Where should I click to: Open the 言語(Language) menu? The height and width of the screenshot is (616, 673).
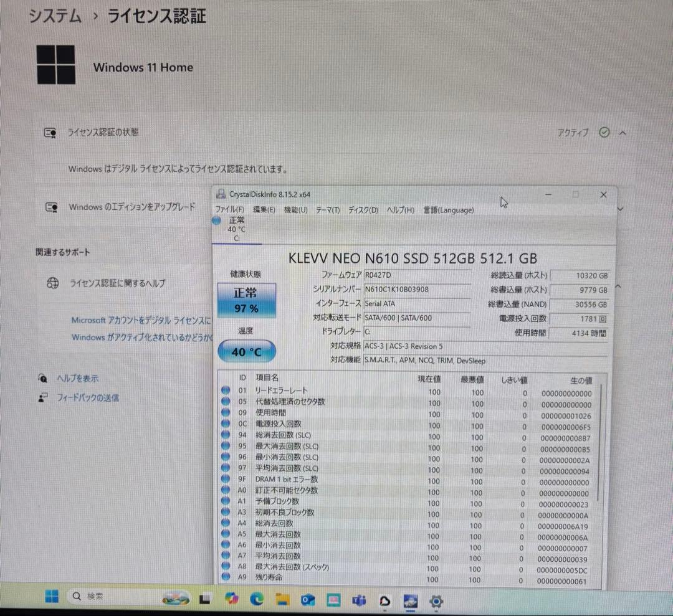pyautogui.click(x=448, y=210)
